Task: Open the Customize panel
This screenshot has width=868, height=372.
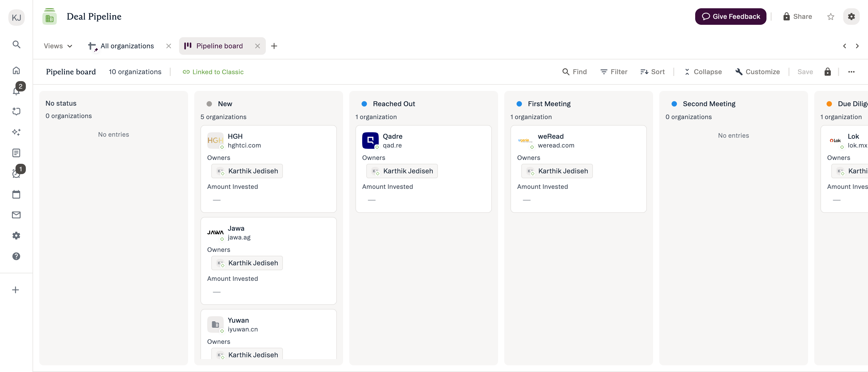Action: pyautogui.click(x=757, y=72)
